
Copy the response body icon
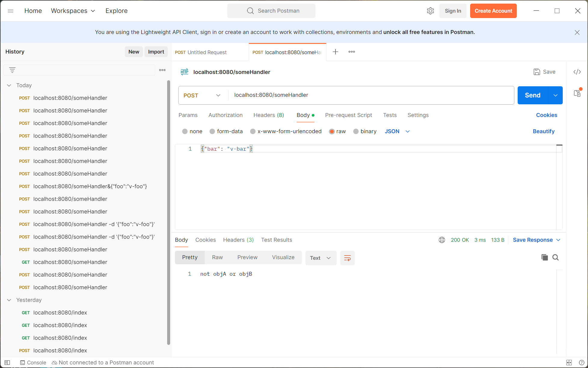(545, 257)
